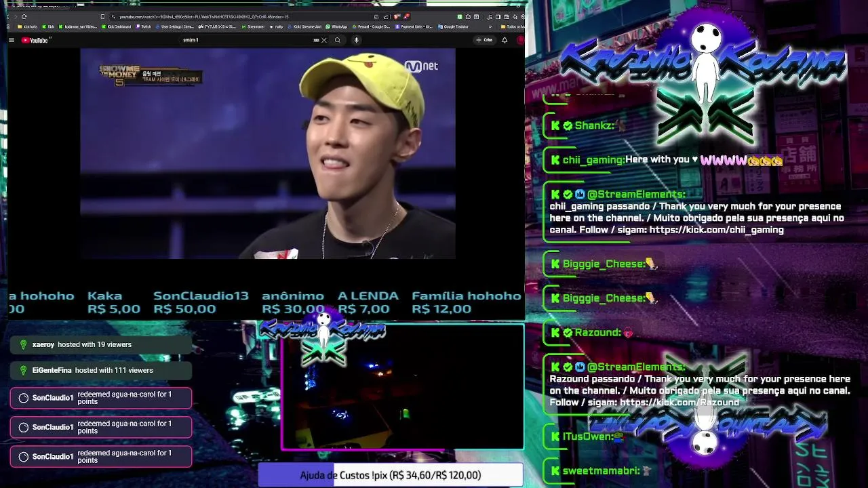Open the 'Kick Dashboard' bookmark
This screenshot has height=488, width=868.
[116, 26]
